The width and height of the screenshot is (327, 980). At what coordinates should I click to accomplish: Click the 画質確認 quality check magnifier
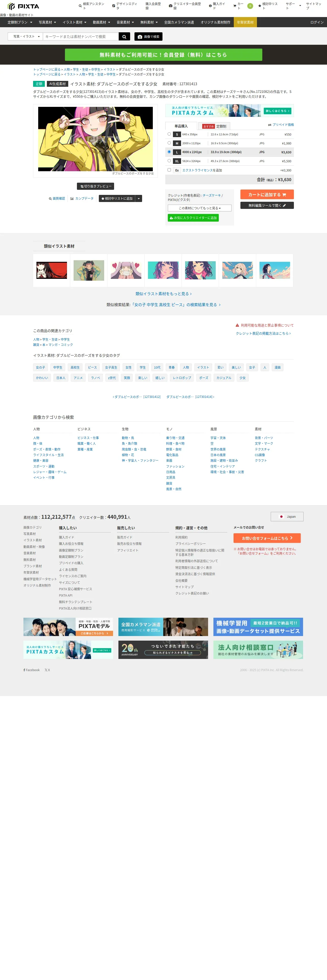coord(57,199)
